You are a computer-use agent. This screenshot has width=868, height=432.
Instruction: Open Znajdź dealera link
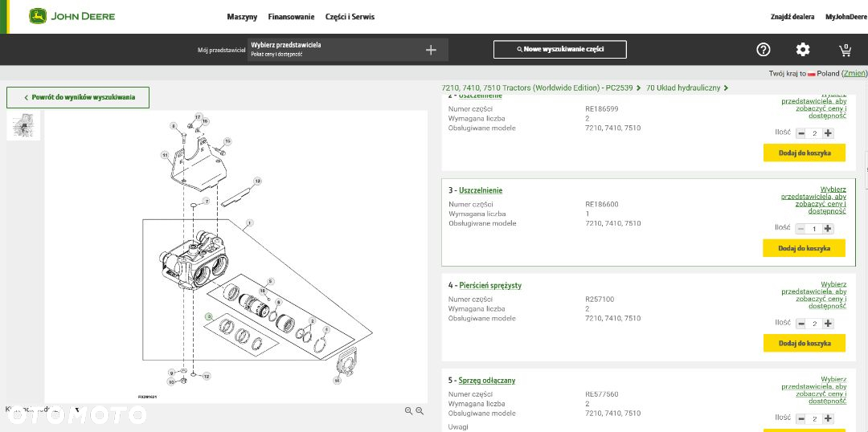coord(792,17)
